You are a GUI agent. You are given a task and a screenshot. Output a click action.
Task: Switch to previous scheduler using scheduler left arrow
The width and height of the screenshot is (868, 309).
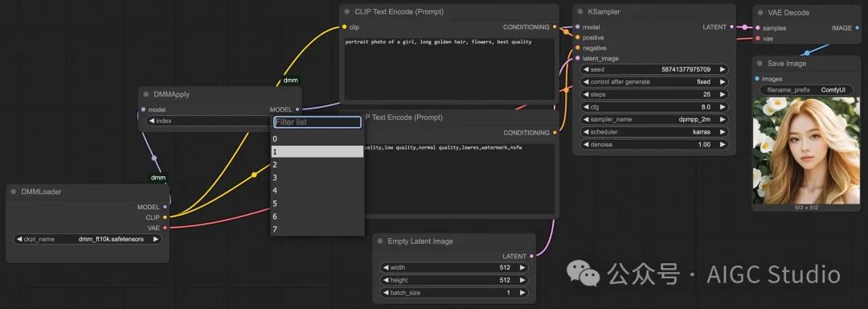586,132
